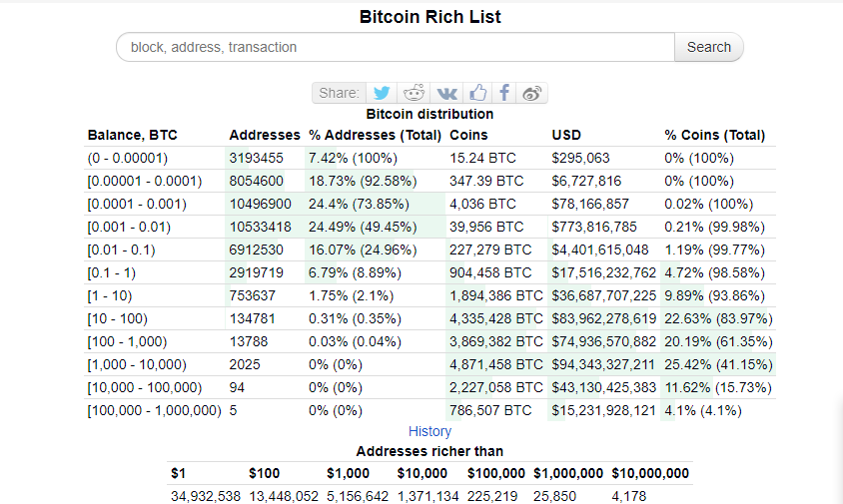Click the Weibo share icon
The width and height of the screenshot is (843, 504).
[532, 93]
